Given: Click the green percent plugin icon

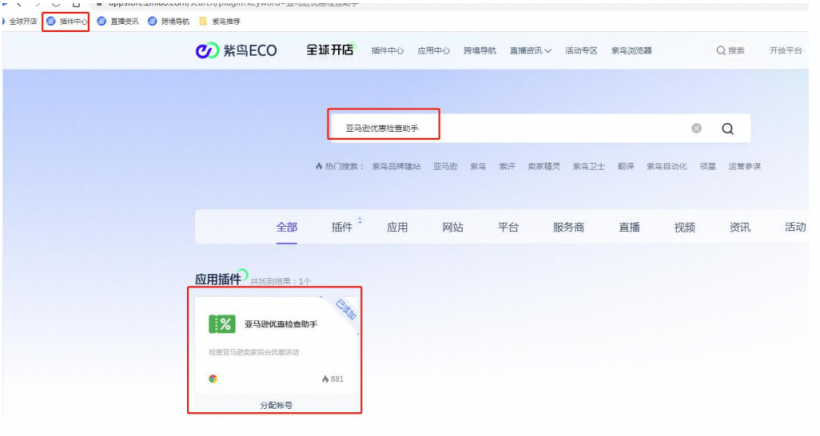Looking at the screenshot, I should click(x=222, y=324).
